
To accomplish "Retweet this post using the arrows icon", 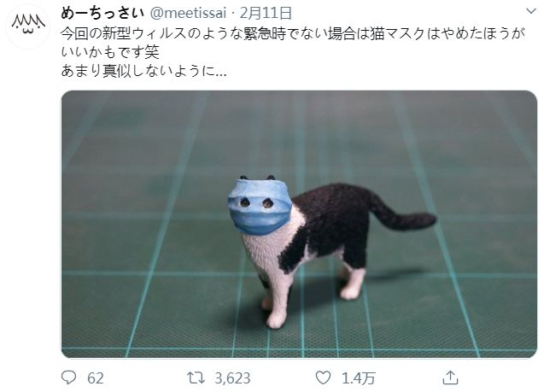I will point(196,377).
